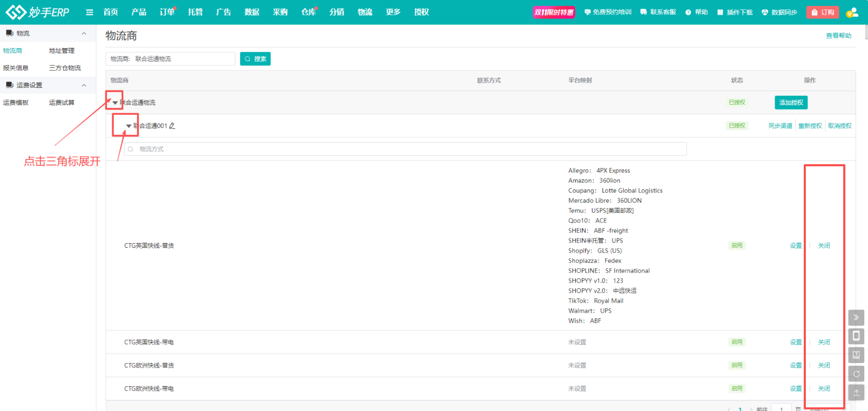868x411 pixels.
Task: Open the 更多 menu
Action: point(393,12)
